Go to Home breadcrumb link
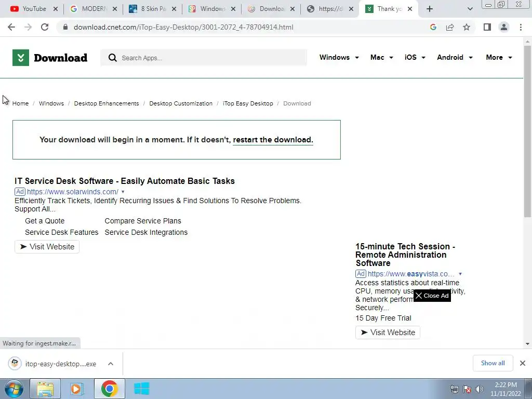 click(x=20, y=103)
